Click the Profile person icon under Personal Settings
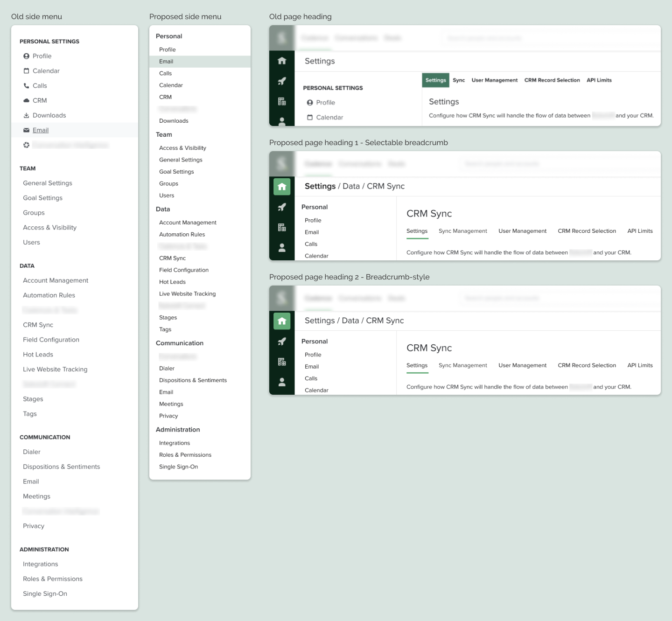This screenshot has width=672, height=621. pyautogui.click(x=26, y=56)
